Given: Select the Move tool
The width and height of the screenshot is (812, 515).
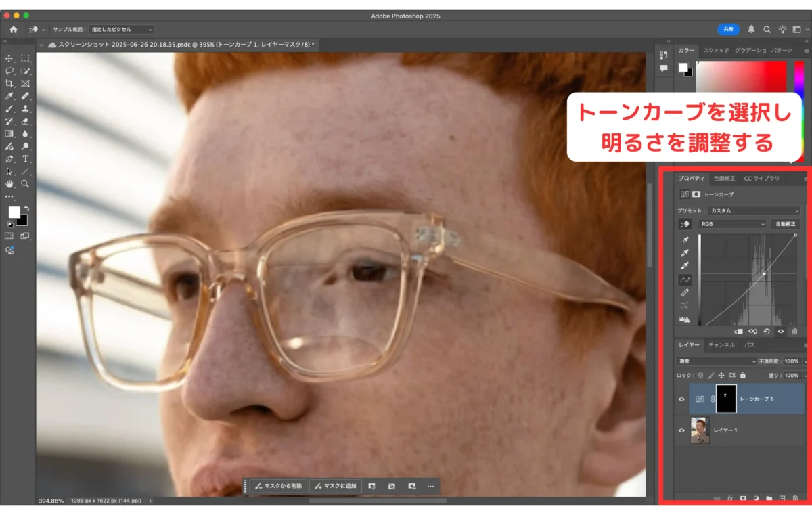Looking at the screenshot, I should (9, 58).
